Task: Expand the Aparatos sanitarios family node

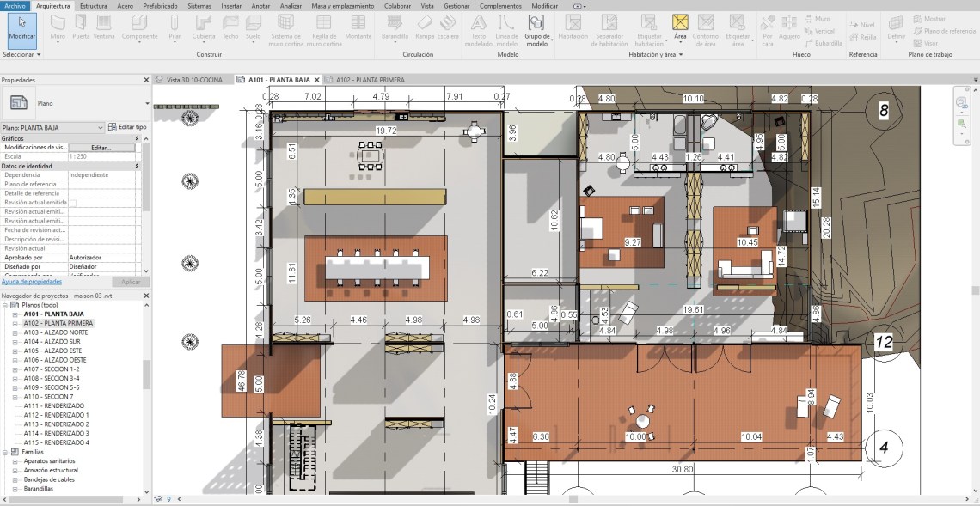Action: pyautogui.click(x=15, y=461)
